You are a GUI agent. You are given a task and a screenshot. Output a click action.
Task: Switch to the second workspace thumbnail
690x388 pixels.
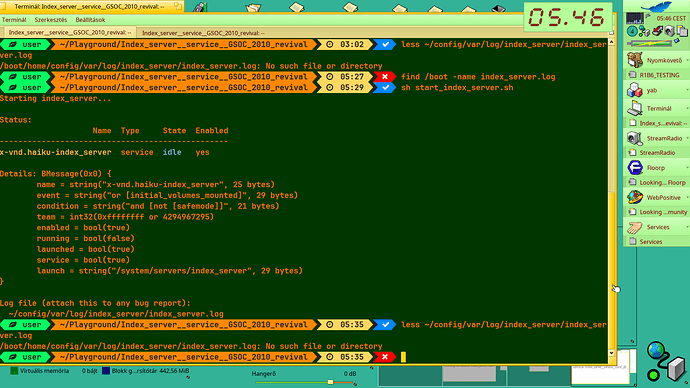[474, 375]
